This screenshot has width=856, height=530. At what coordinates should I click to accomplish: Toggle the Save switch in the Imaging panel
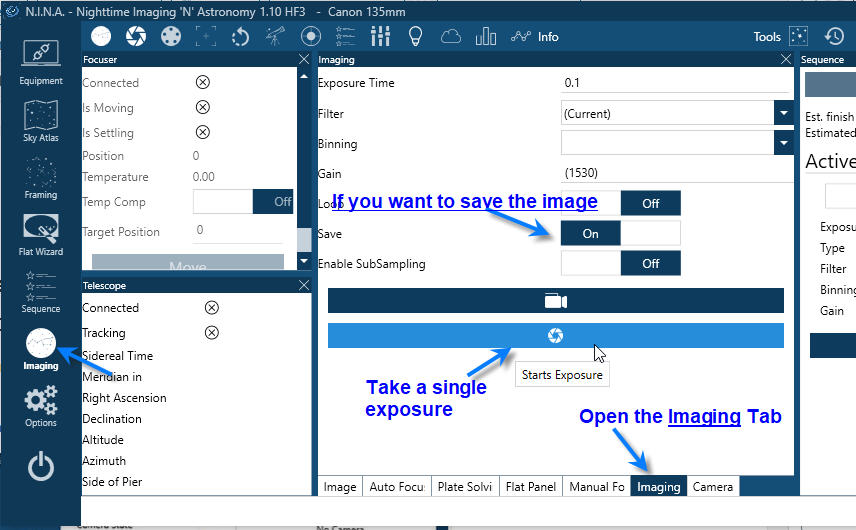coord(620,233)
